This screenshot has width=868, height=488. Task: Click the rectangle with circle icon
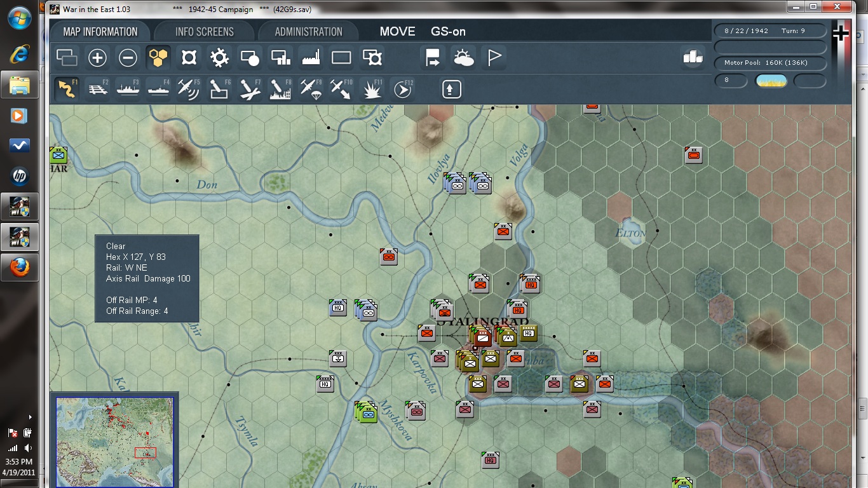click(250, 58)
